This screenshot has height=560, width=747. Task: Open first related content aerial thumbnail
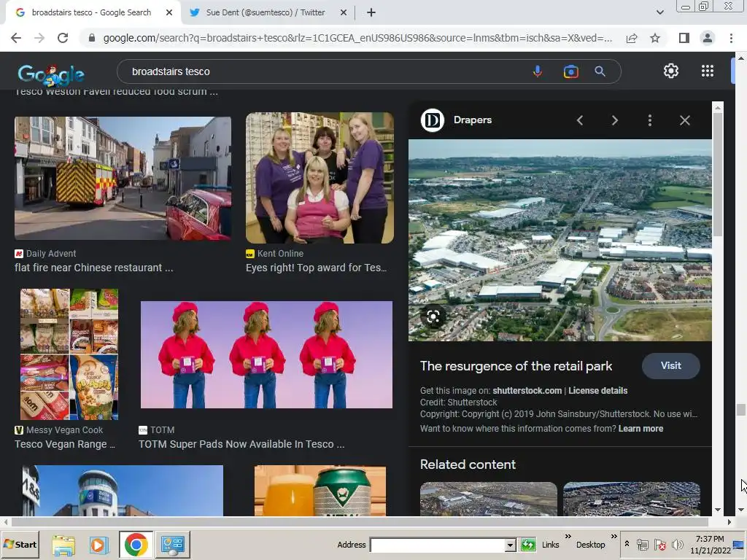pos(488,499)
